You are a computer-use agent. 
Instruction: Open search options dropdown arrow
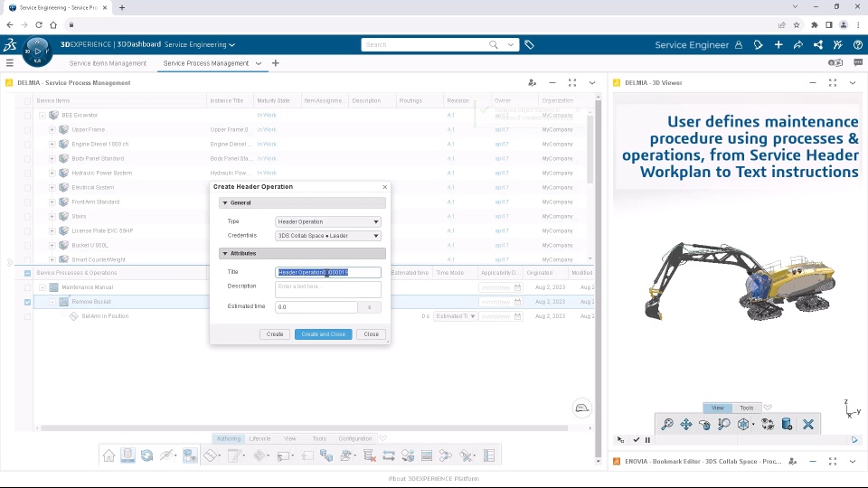511,45
